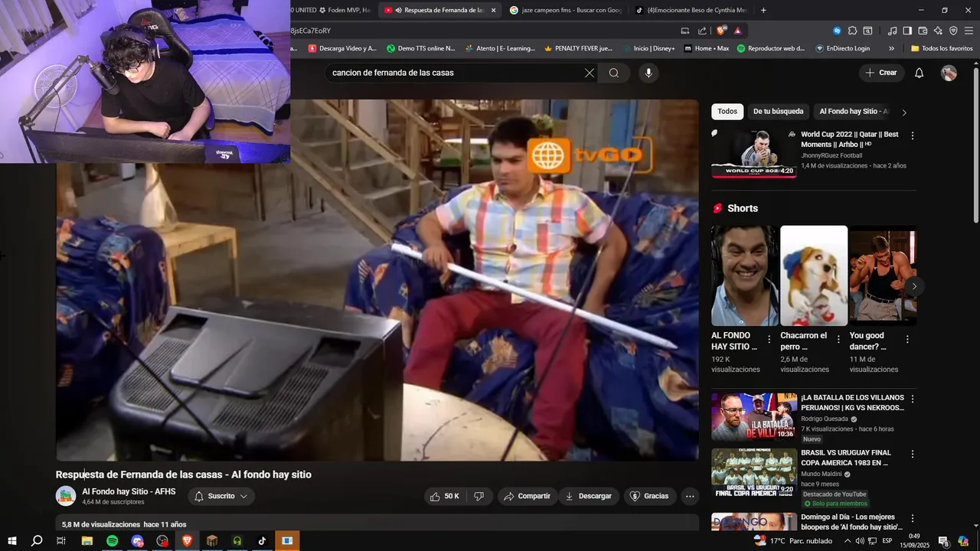The width and height of the screenshot is (980, 551).
Task: Click the Mundo Maldini channel name
Action: tap(822, 474)
